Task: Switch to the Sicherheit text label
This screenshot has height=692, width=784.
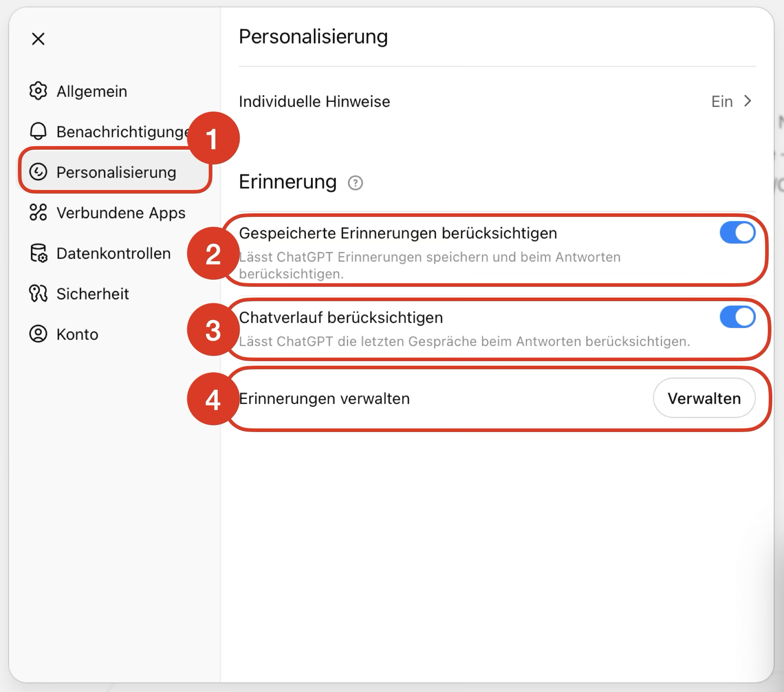Action: click(x=93, y=294)
